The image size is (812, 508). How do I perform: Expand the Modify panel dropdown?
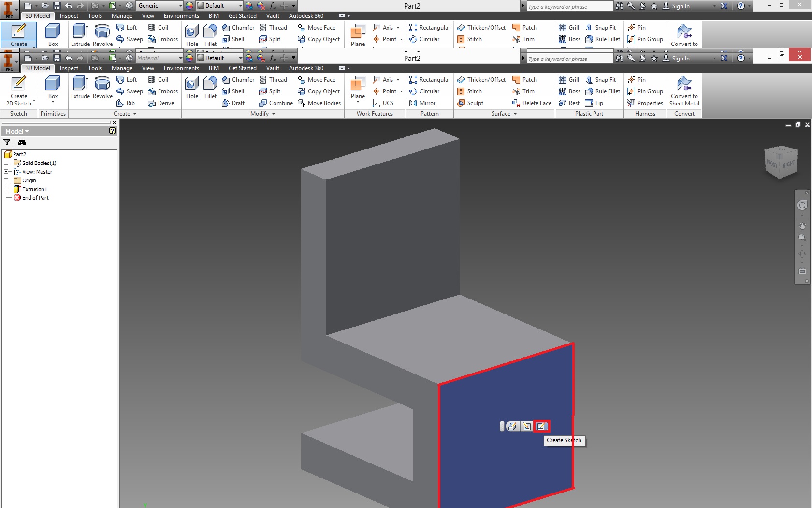263,114
